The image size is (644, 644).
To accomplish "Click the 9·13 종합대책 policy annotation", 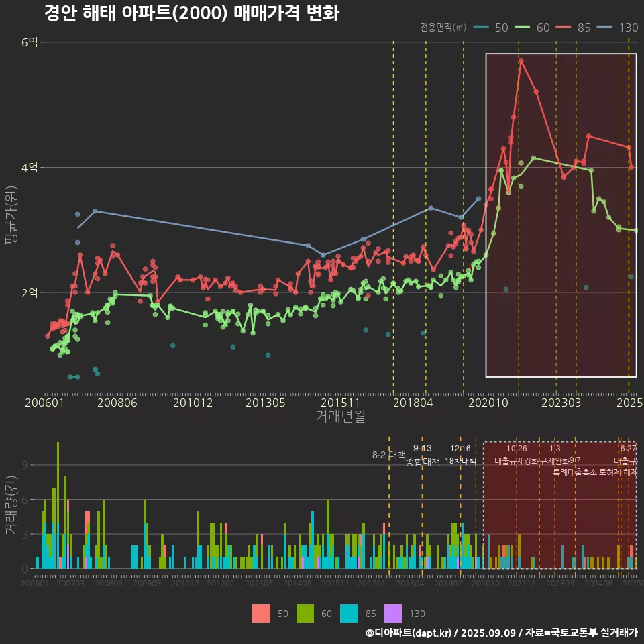I will 422,455.
